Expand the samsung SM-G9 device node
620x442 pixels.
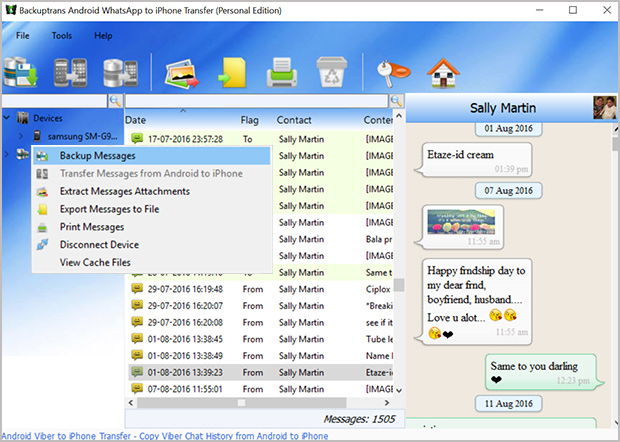(23, 136)
